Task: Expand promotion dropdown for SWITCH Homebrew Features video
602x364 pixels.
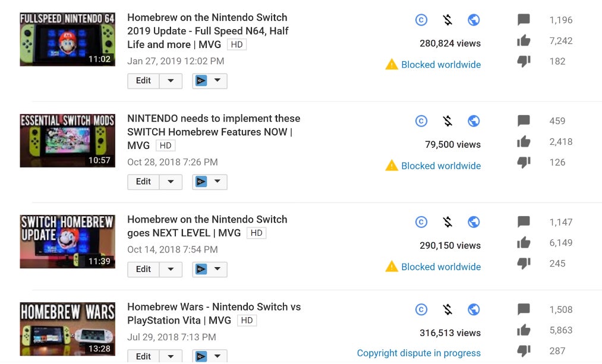Action: click(210, 182)
